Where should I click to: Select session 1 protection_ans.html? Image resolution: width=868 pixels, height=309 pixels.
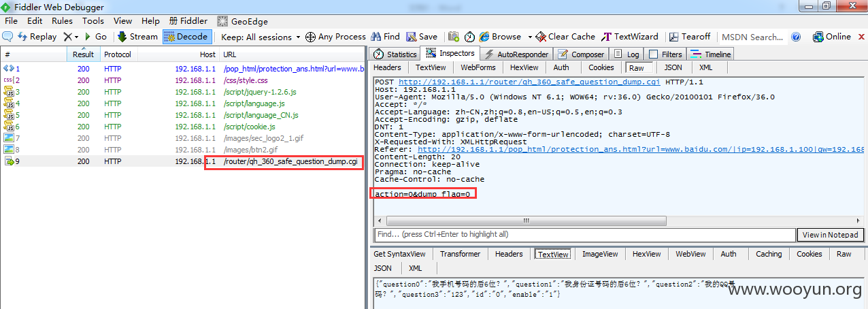pos(184,69)
